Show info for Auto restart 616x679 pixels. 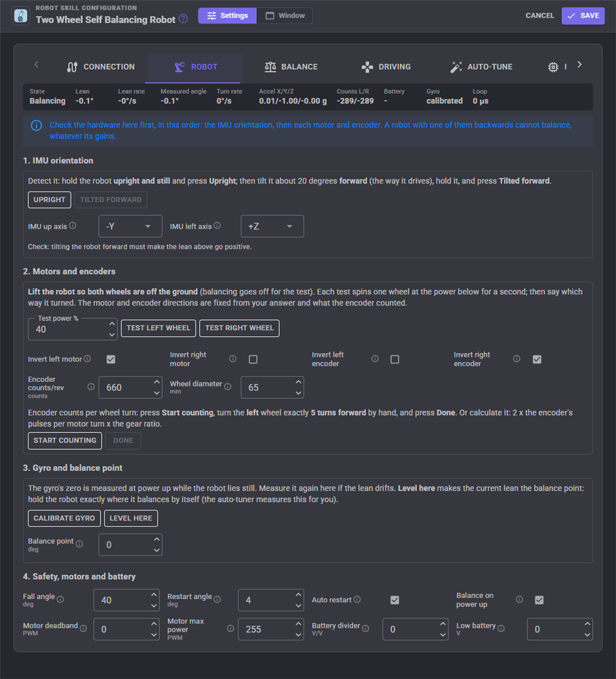(x=357, y=600)
